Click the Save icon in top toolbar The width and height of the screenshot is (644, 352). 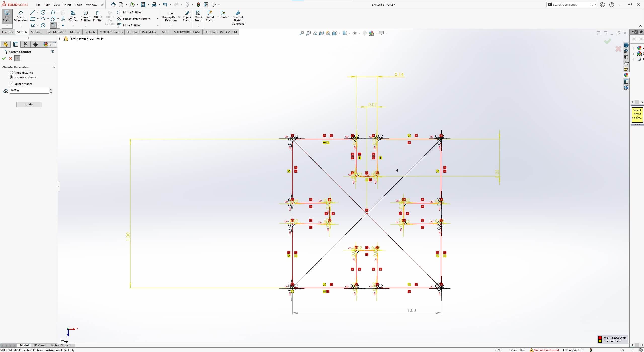click(x=143, y=5)
